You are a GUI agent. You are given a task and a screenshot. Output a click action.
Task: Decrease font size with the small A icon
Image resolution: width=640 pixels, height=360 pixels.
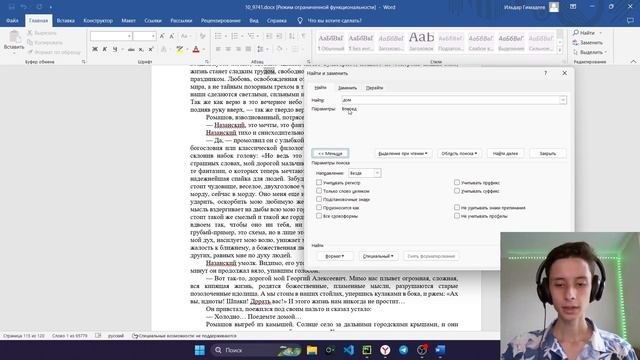(x=172, y=36)
